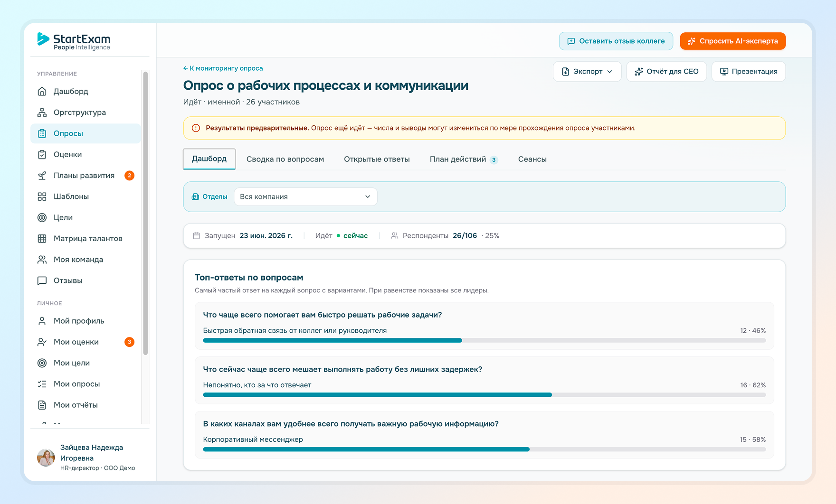
Task: Click the orange badge 3 on Мои оценки
Action: point(129,342)
